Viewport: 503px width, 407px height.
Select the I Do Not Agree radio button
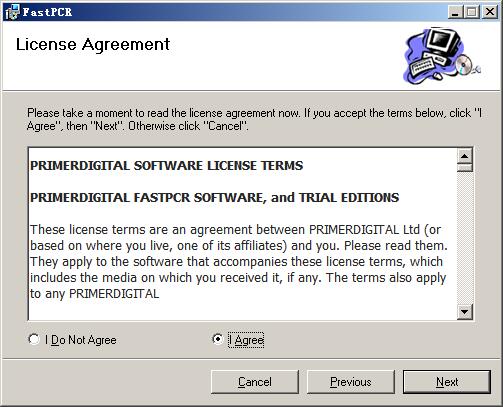tap(34, 339)
